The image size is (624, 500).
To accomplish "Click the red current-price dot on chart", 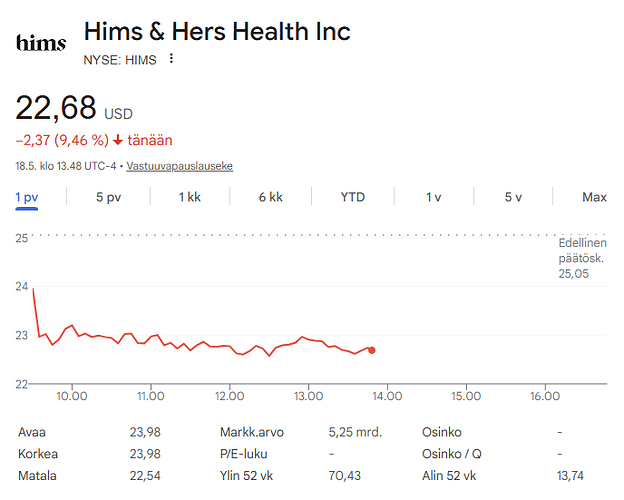I will coord(372,350).
